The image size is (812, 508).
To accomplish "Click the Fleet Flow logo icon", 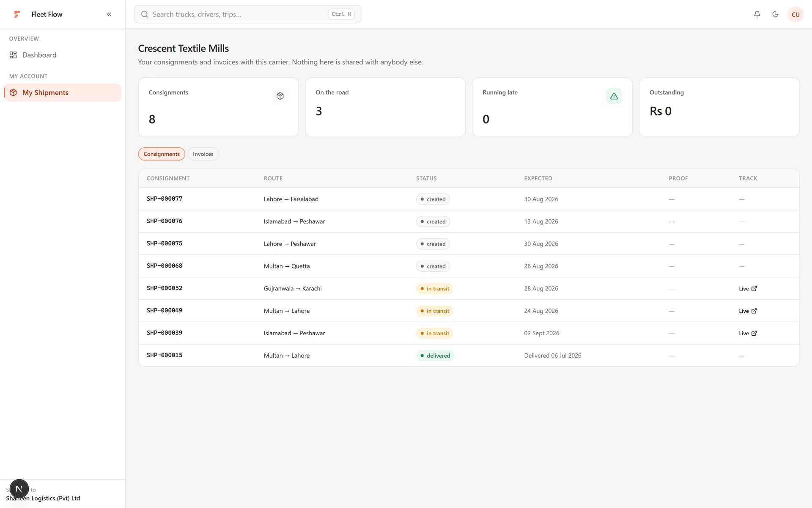I will [17, 14].
